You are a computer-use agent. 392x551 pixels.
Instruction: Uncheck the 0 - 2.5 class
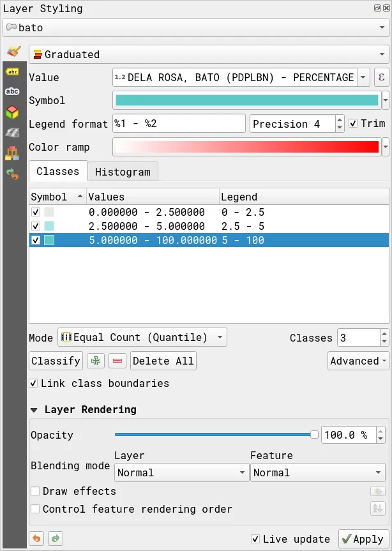(x=36, y=212)
